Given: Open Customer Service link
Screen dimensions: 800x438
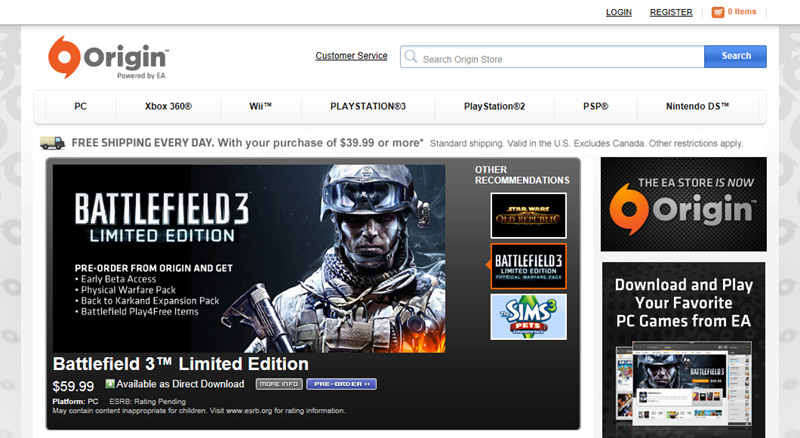Looking at the screenshot, I should tap(351, 56).
